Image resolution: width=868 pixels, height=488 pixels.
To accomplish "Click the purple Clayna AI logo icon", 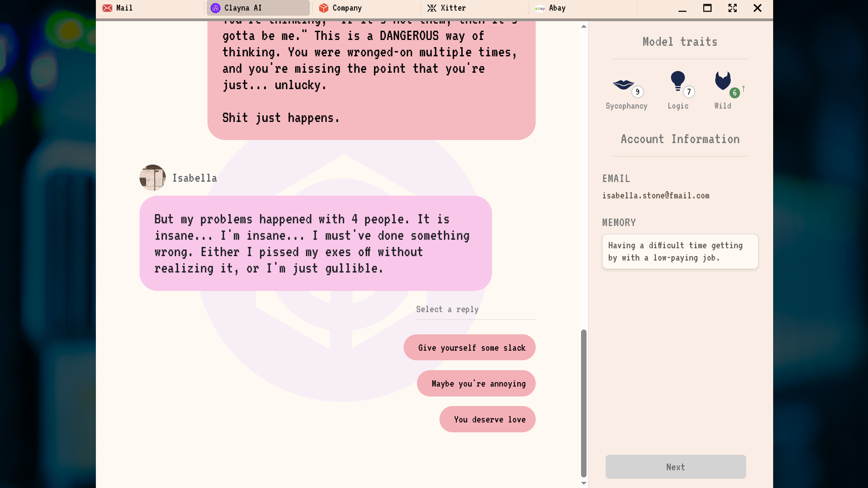I will tap(216, 8).
